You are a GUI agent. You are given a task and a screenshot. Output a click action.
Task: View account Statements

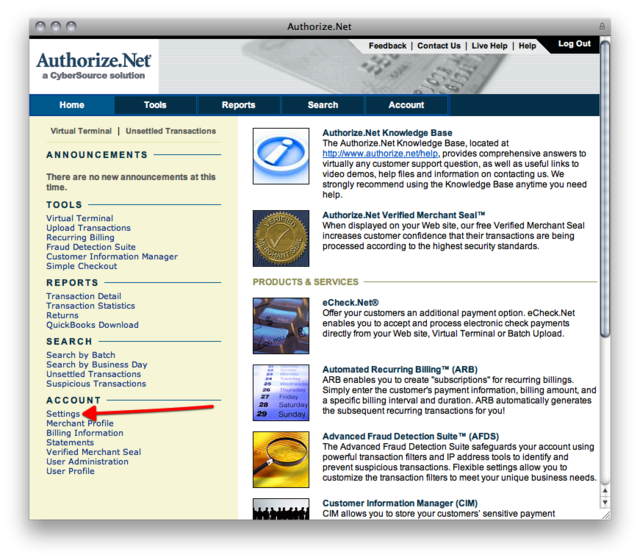(x=70, y=442)
